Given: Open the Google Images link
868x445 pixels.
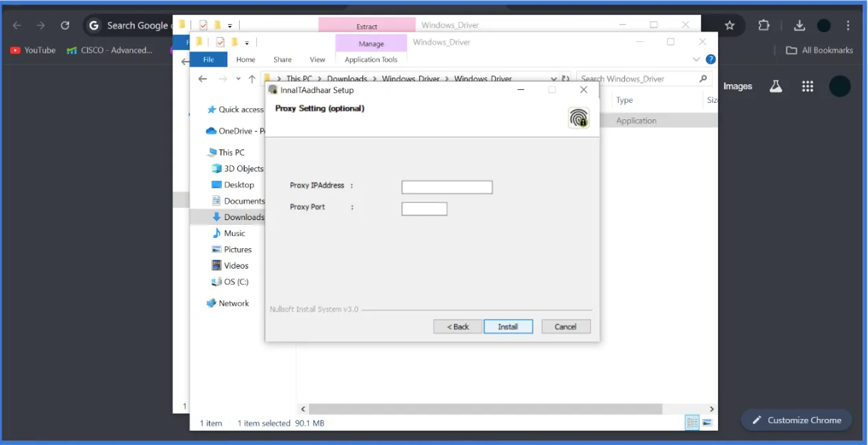Looking at the screenshot, I should pos(738,86).
